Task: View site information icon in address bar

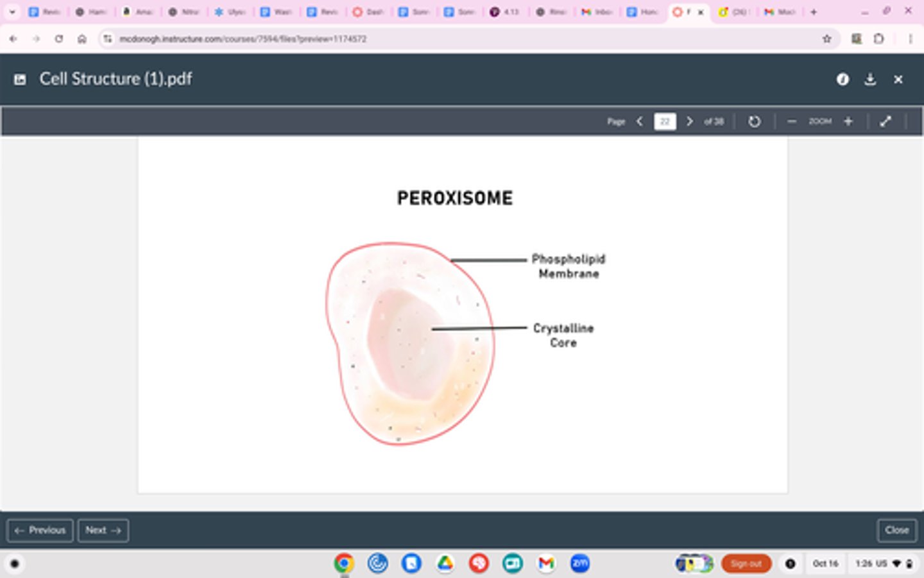Action: pyautogui.click(x=107, y=39)
